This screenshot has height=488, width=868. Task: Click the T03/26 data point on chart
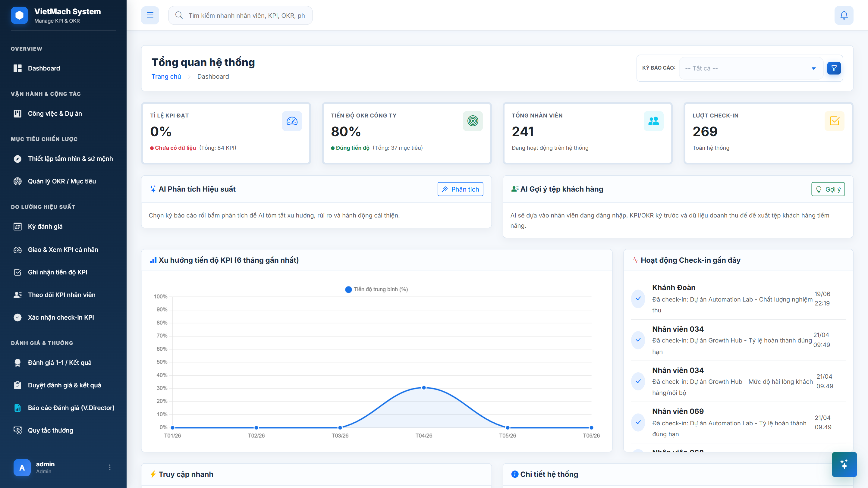coord(340,428)
